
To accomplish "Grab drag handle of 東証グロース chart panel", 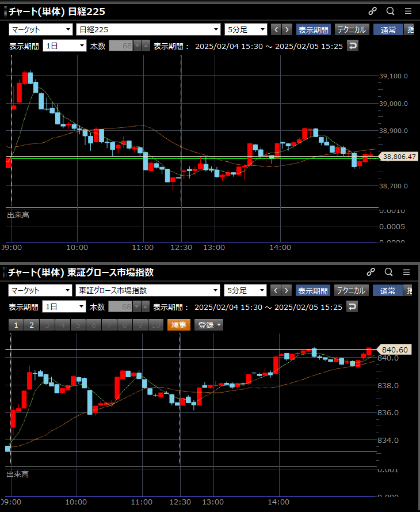I will click(x=5, y=272).
